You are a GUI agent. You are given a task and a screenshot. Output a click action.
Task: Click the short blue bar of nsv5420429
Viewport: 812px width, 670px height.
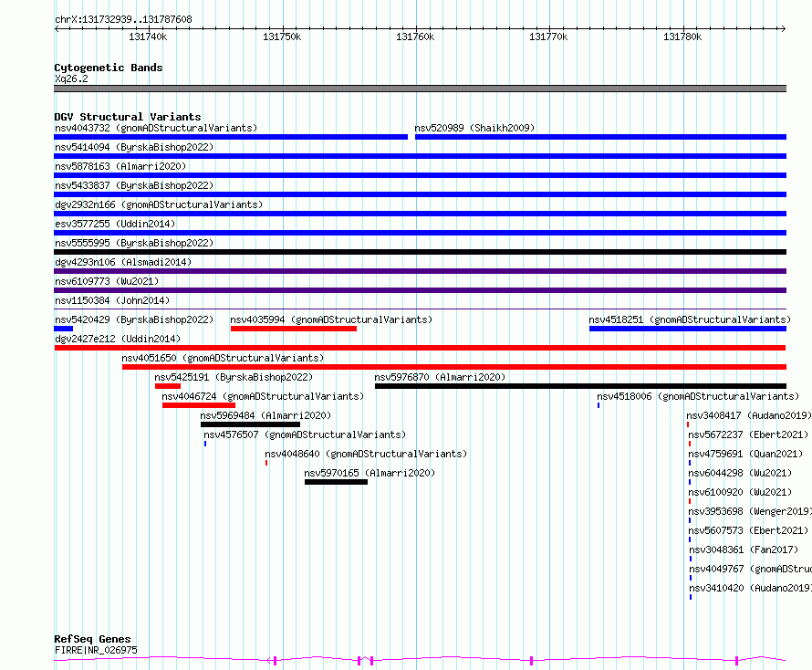click(x=63, y=329)
